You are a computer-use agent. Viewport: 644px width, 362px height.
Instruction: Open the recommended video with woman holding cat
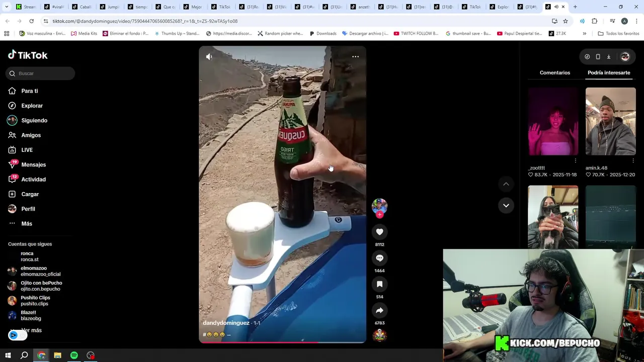click(553, 217)
